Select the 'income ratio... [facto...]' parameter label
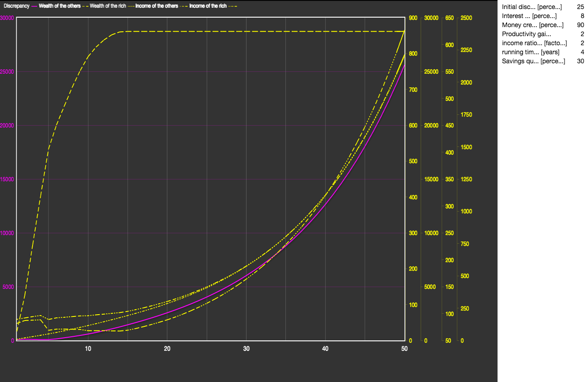 (535, 43)
